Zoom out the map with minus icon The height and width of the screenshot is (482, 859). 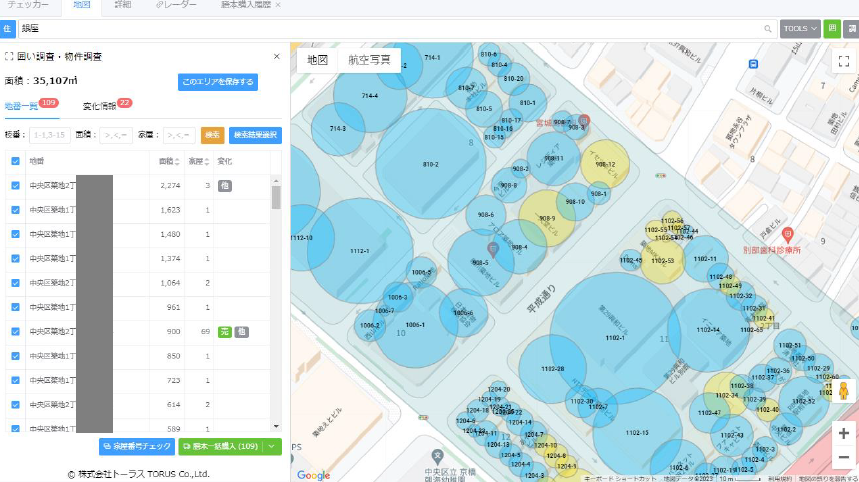tap(844, 457)
